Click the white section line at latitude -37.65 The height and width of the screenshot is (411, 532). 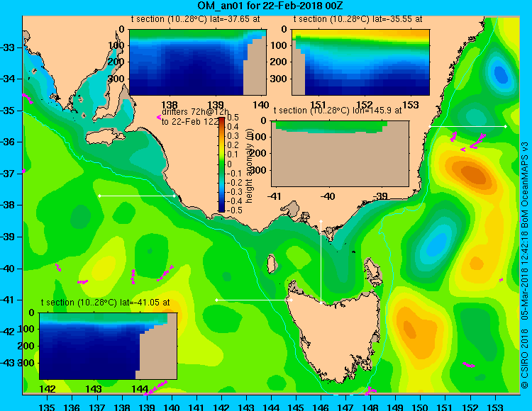click(x=137, y=196)
